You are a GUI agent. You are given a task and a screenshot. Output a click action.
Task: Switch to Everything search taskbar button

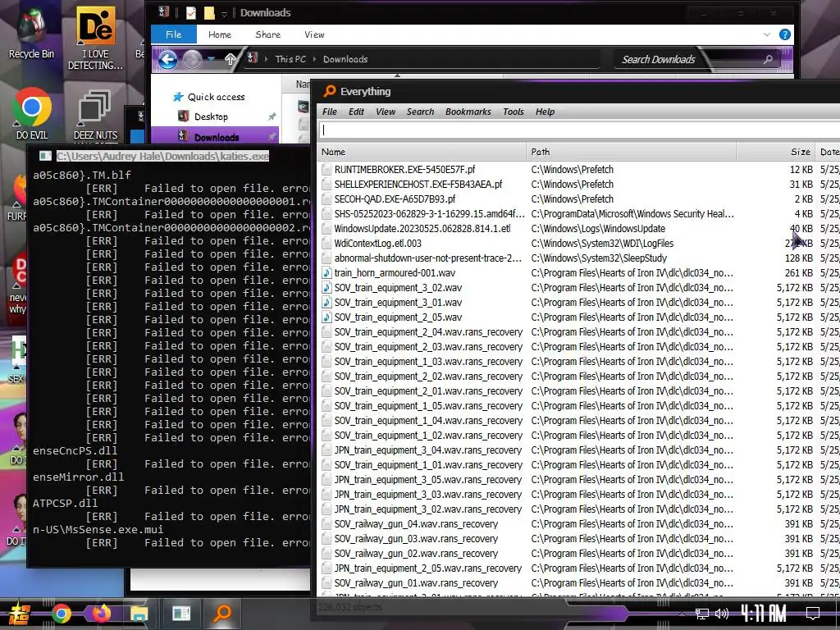221,613
